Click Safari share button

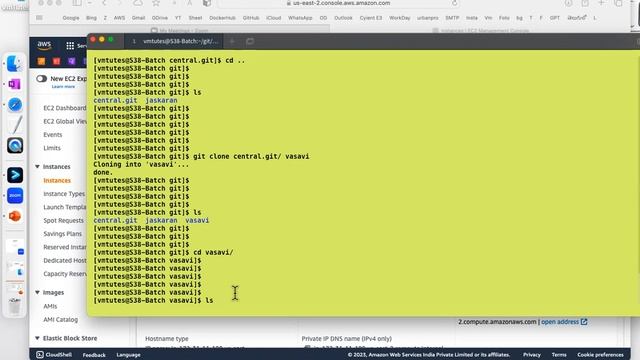(585, 3)
